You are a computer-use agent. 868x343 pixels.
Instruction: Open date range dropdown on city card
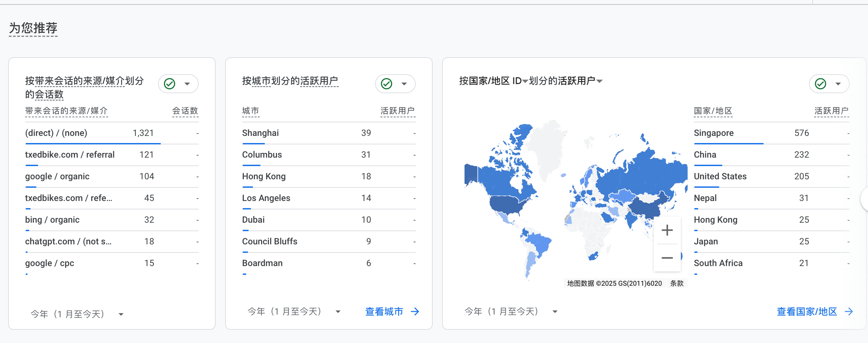338,311
